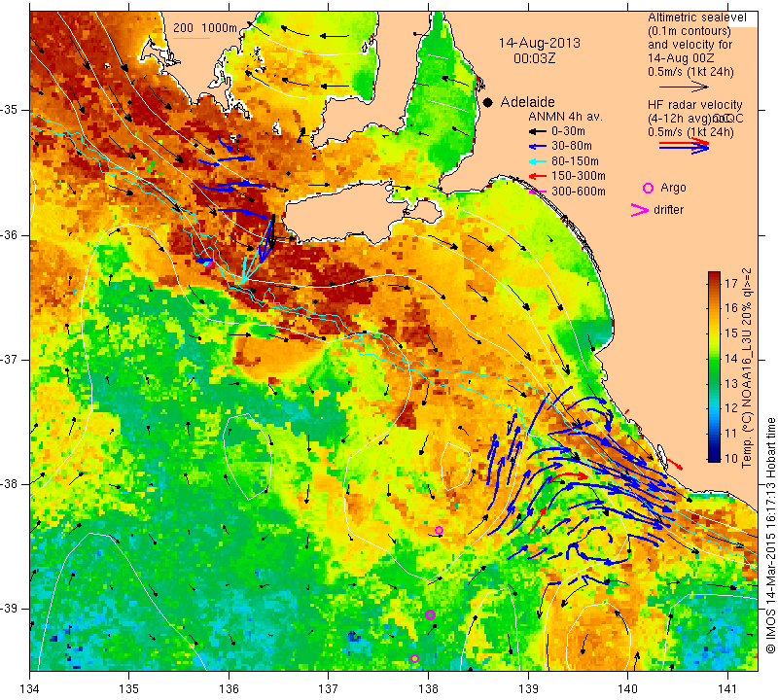Screen dimensions: 778x700
Task: Click the dark red top of temperature colorbar
Action: point(714,277)
